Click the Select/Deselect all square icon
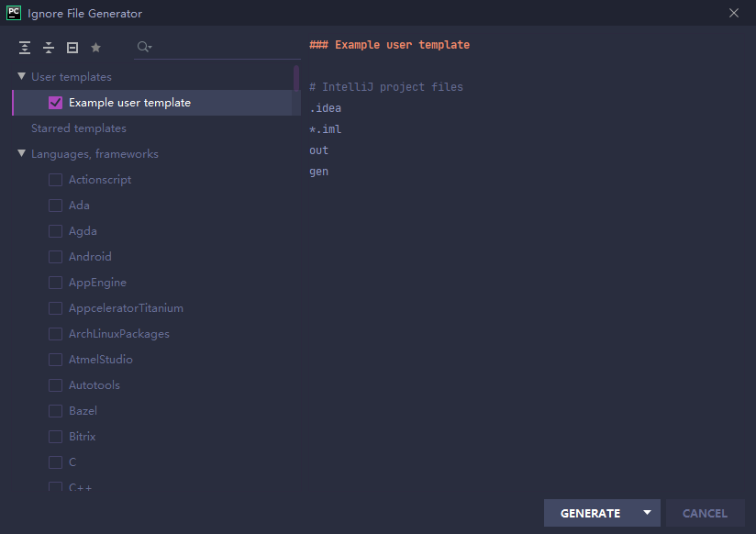 point(72,48)
